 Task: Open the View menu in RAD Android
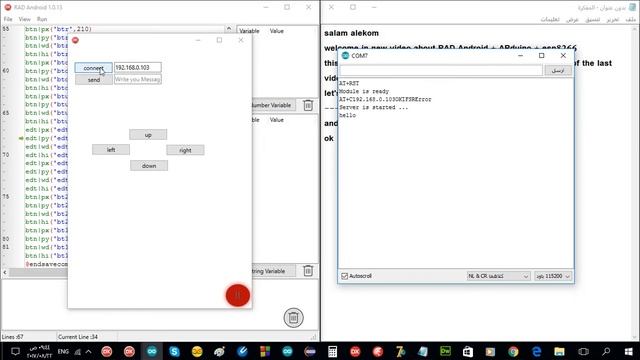[24, 19]
